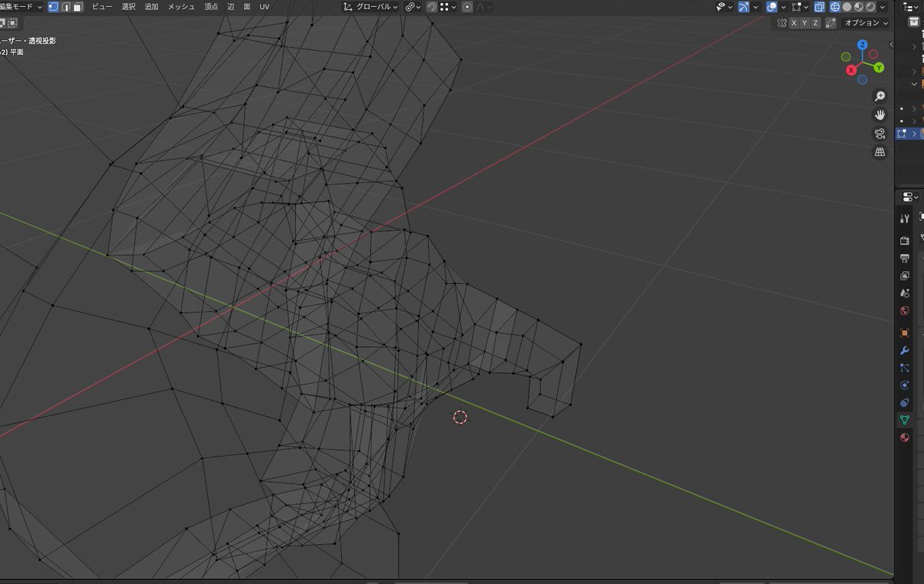Switch to material preview shading
The width and height of the screenshot is (924, 584).
[x=859, y=7]
